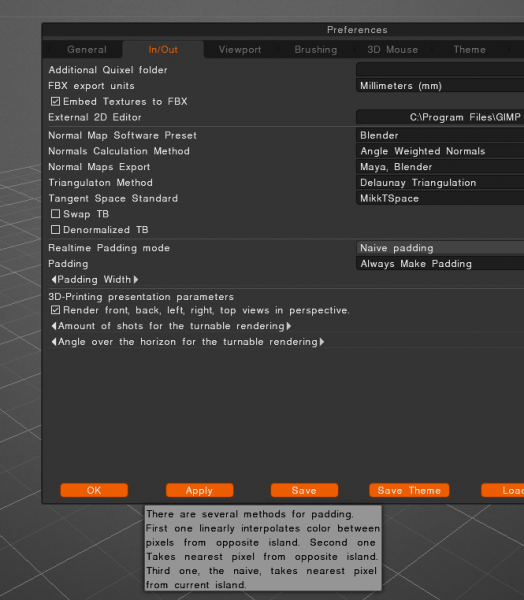Decrease amount of shots for turnable rendering

54,326
